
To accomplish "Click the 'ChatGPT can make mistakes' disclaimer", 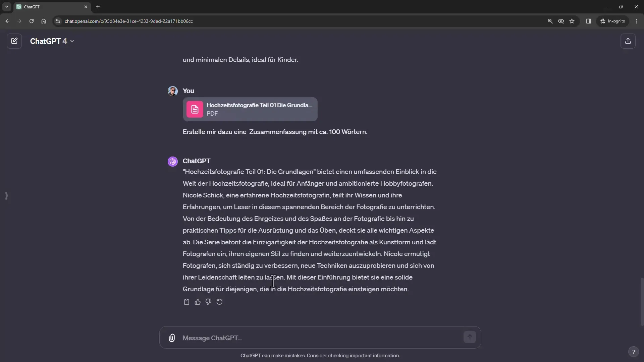I will [320, 356].
